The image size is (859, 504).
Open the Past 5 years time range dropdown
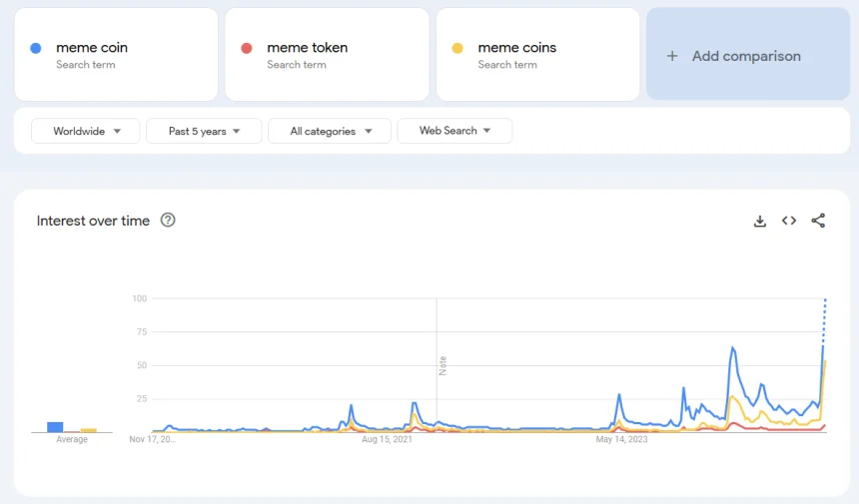(204, 131)
